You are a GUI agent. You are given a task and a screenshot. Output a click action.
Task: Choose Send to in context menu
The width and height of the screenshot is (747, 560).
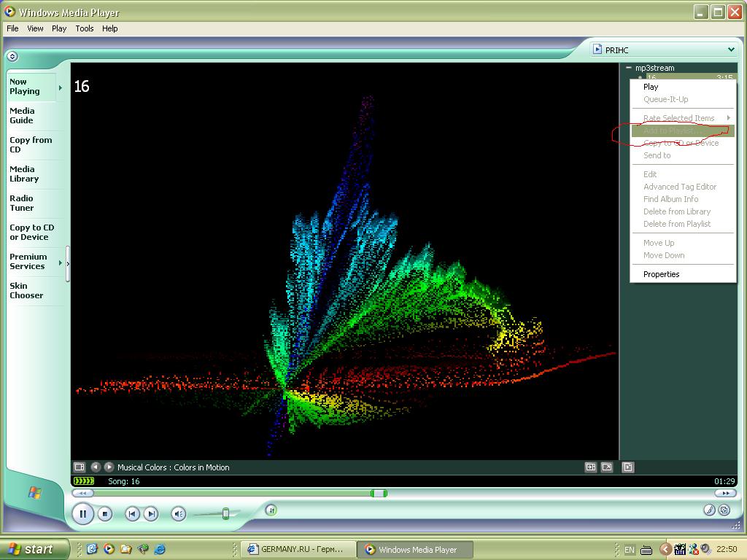(683, 155)
